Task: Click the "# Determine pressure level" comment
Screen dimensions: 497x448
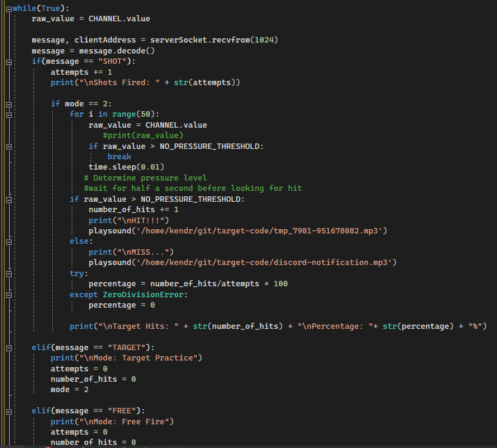Action: (x=145, y=178)
